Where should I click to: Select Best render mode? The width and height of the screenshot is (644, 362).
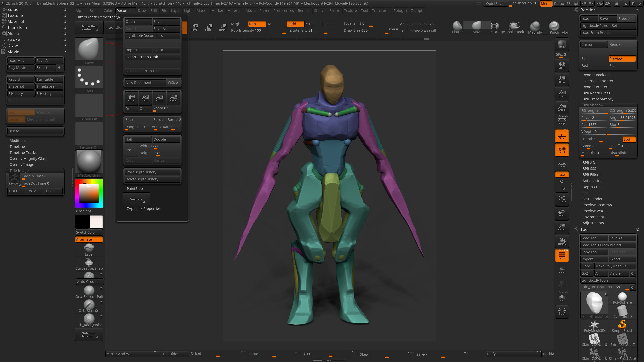click(x=594, y=59)
